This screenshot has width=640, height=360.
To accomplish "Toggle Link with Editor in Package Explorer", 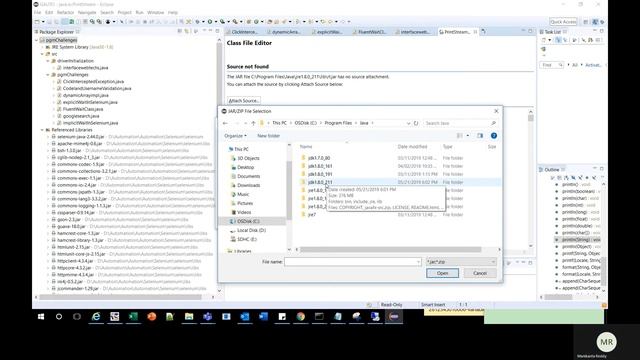I will 187,31.
